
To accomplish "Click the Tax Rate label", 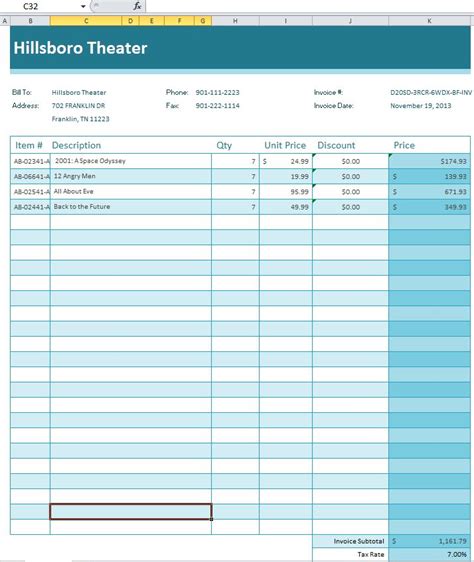I will click(371, 554).
